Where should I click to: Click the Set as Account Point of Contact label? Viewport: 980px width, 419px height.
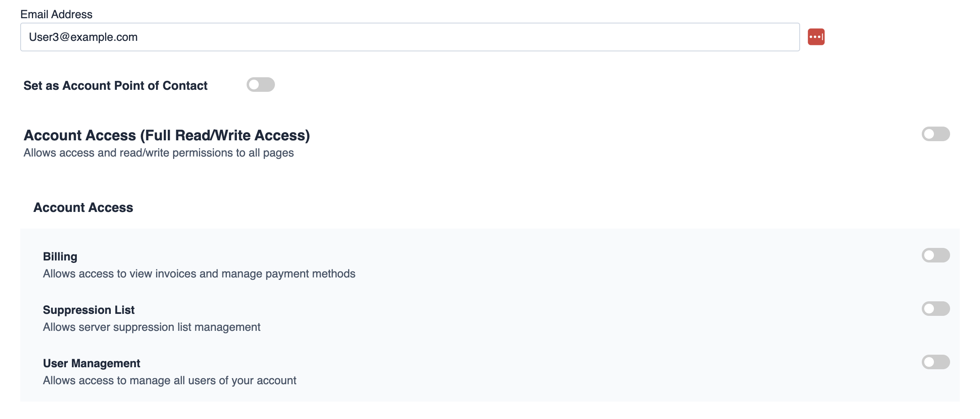(x=115, y=85)
